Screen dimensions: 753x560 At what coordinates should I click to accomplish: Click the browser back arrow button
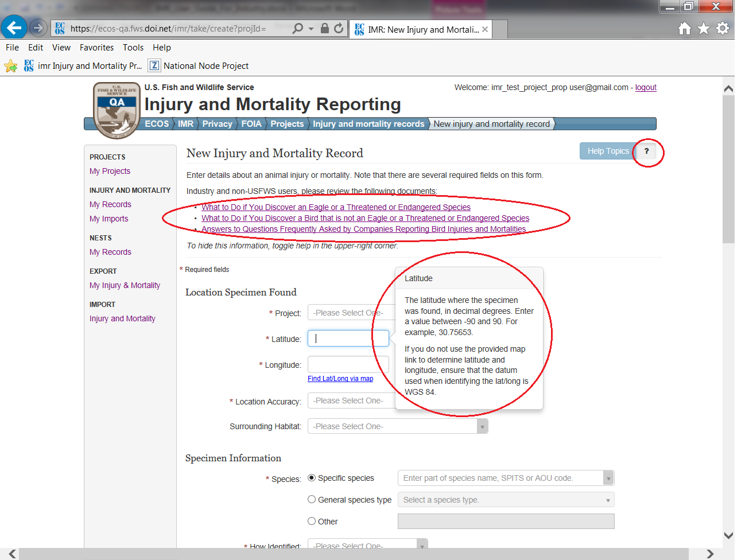[14, 28]
